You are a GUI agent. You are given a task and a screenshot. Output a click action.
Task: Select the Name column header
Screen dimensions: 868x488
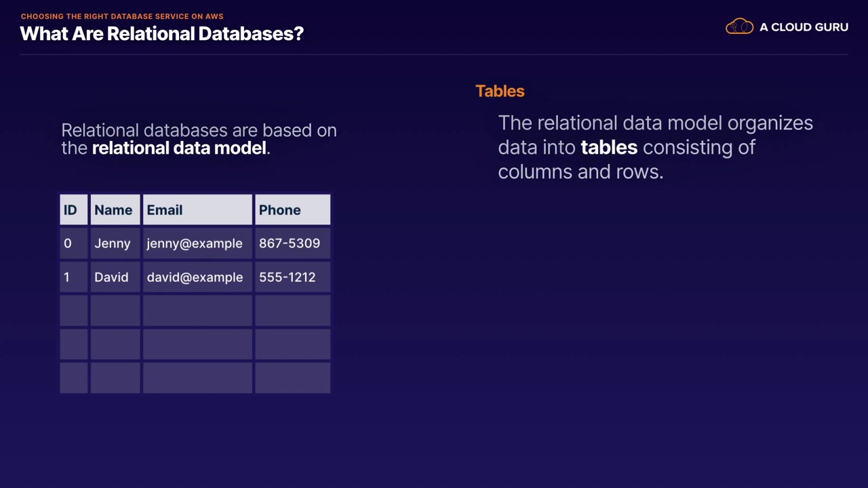(x=115, y=210)
